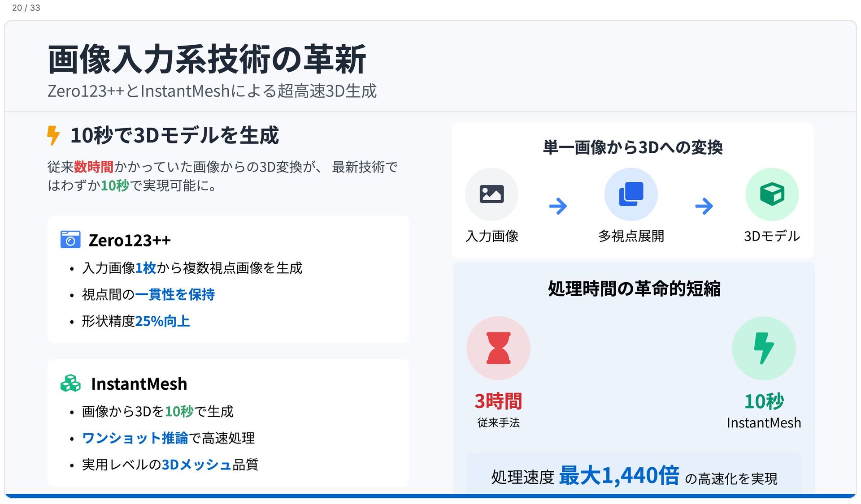Click the Zero123++ card heading

pos(130,240)
